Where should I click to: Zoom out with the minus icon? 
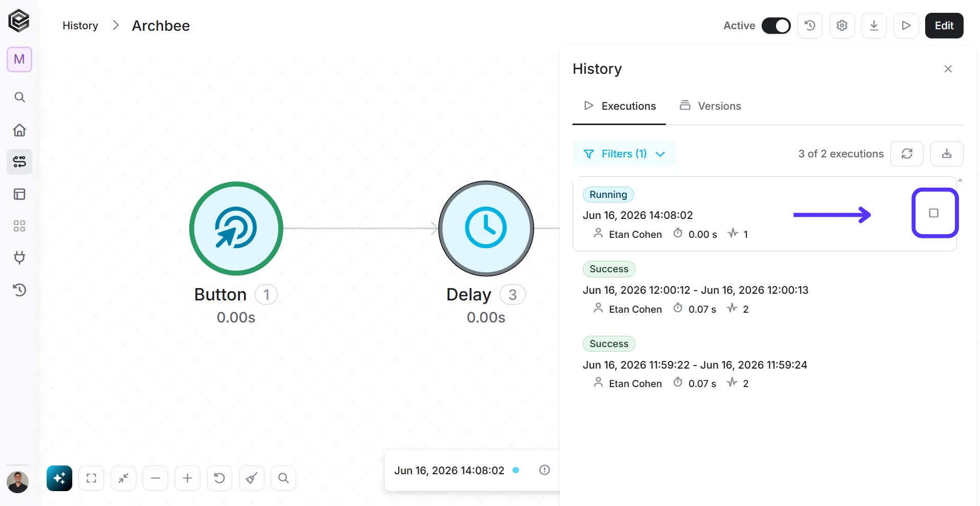click(x=155, y=478)
